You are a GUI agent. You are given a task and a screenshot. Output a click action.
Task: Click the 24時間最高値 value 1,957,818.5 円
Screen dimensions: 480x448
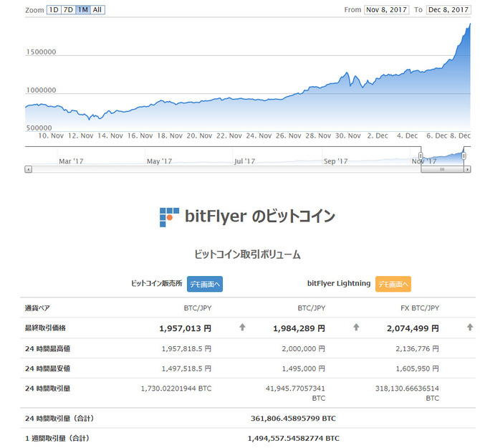click(x=186, y=348)
